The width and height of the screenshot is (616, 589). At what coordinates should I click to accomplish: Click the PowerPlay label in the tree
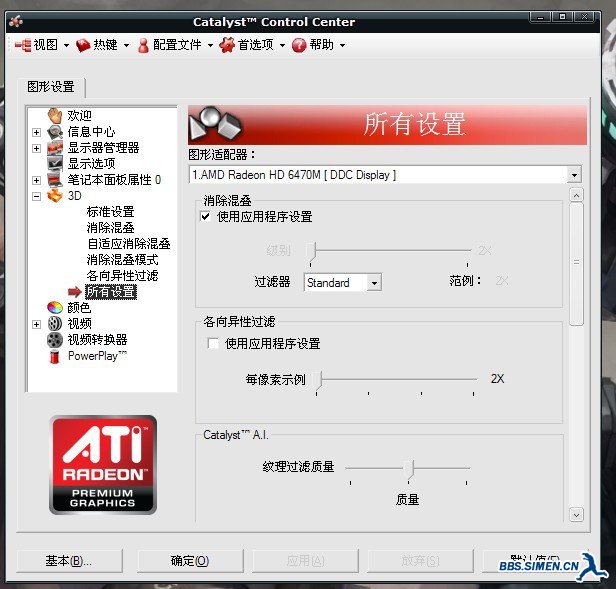97,356
